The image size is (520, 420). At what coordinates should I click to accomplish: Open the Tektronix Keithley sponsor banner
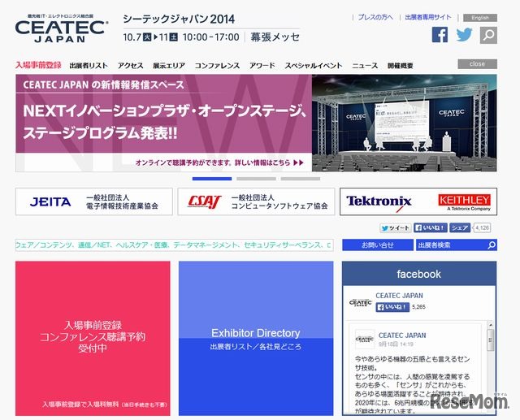click(x=418, y=201)
